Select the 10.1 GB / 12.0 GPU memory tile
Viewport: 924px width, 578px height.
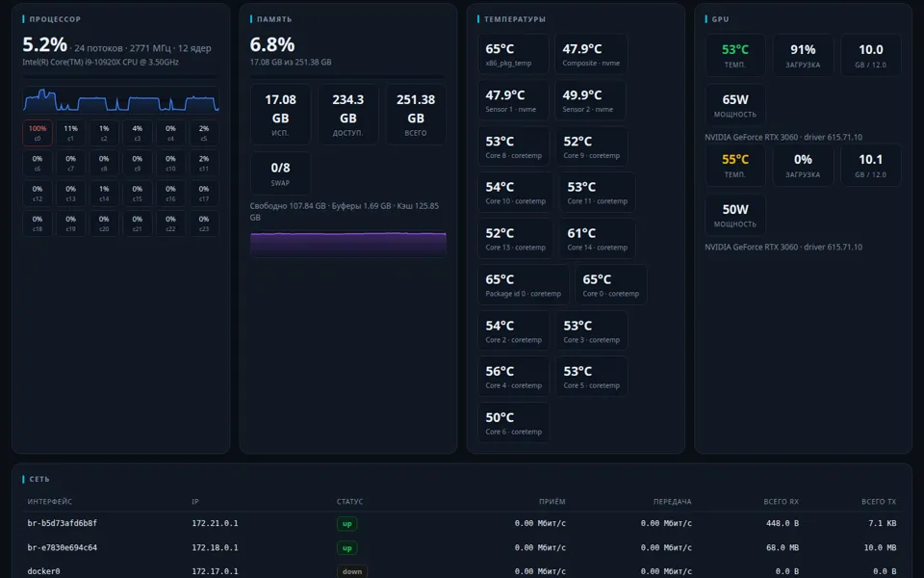coord(870,165)
